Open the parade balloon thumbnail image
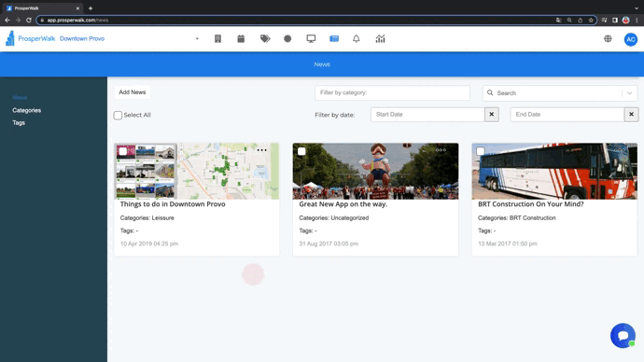Image resolution: width=644 pixels, height=362 pixels. pyautogui.click(x=375, y=171)
